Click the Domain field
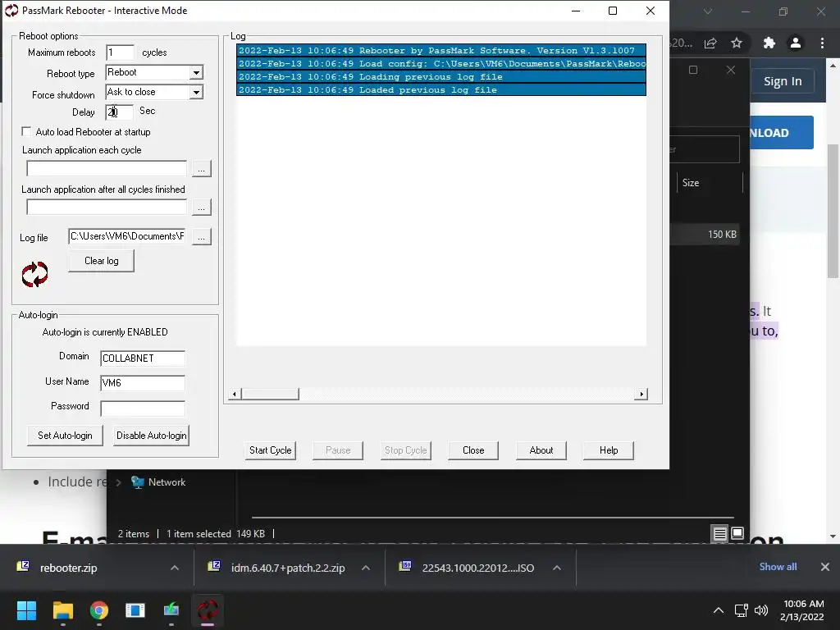Viewport: 840px width, 630px height. (x=143, y=358)
